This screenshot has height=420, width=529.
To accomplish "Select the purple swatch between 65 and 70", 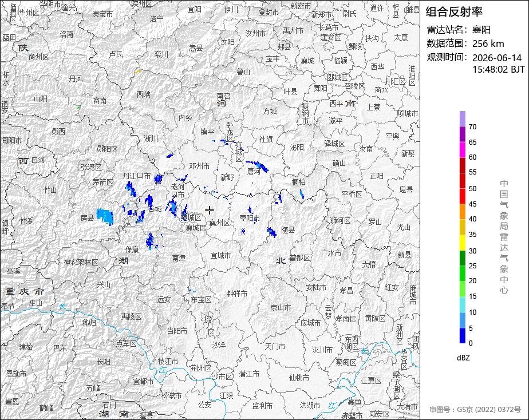I will click(463, 134).
